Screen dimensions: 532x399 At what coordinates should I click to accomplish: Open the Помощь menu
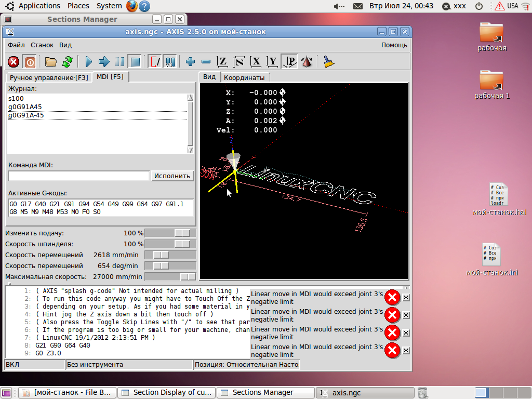394,45
